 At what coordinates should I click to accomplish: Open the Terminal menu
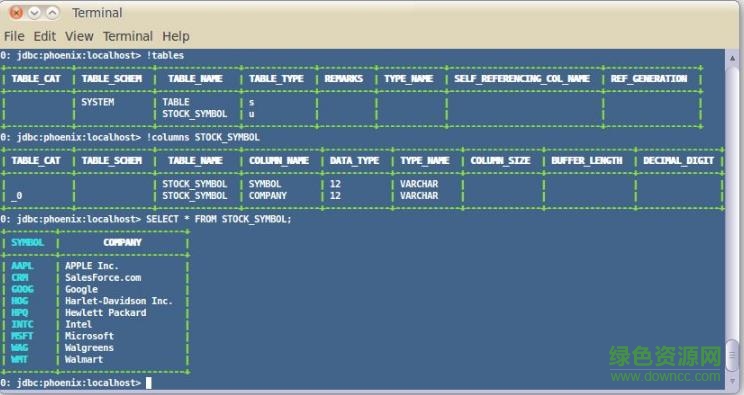pos(128,36)
